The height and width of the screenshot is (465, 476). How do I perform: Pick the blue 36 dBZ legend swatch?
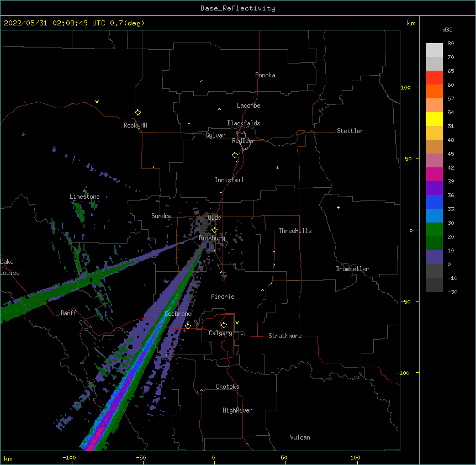click(x=434, y=202)
